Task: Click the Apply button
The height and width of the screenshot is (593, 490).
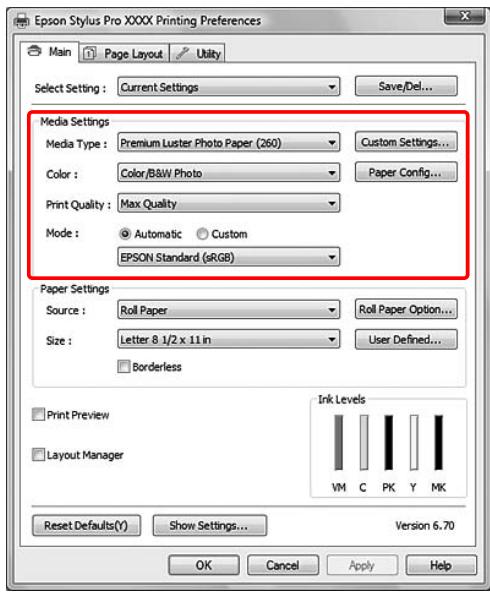Action: pyautogui.click(x=362, y=565)
